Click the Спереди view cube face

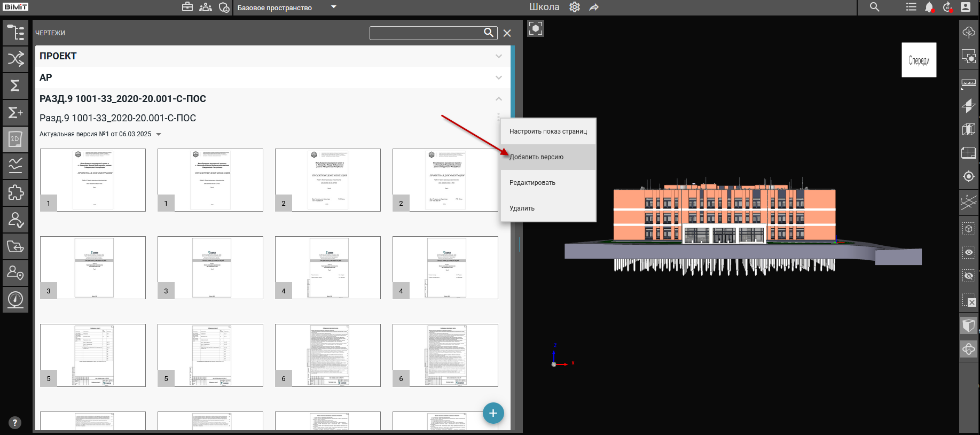click(x=919, y=60)
